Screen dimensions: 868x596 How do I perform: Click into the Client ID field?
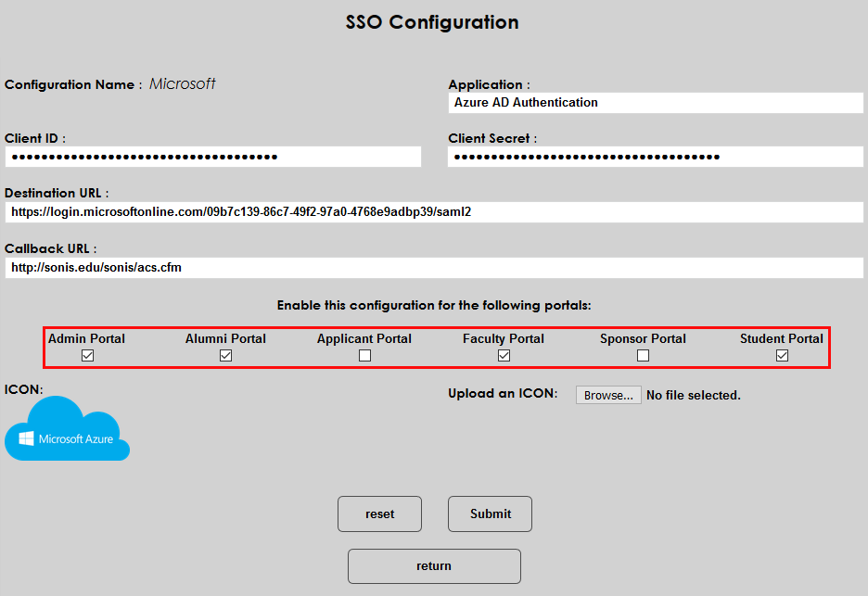(212, 158)
